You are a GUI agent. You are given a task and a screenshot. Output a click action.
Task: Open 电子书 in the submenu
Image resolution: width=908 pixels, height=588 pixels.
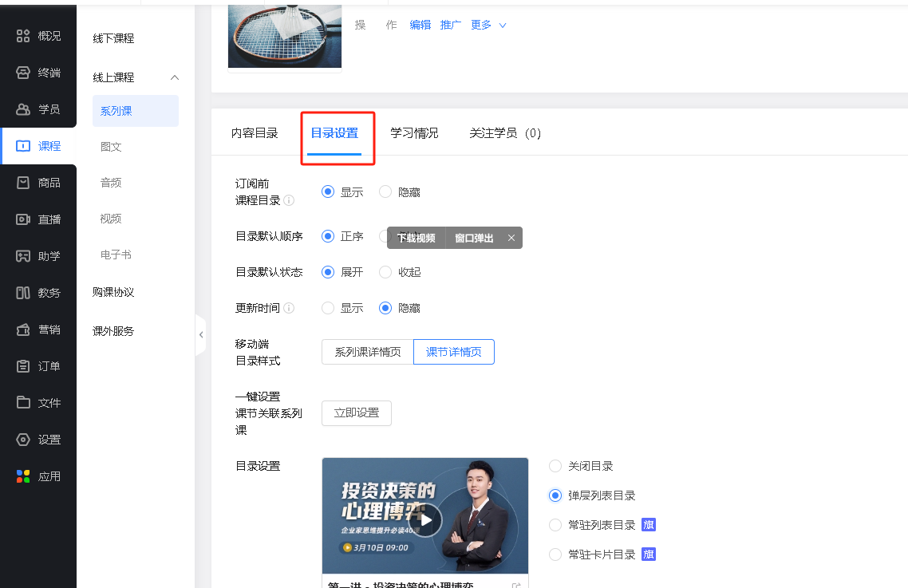[116, 255]
